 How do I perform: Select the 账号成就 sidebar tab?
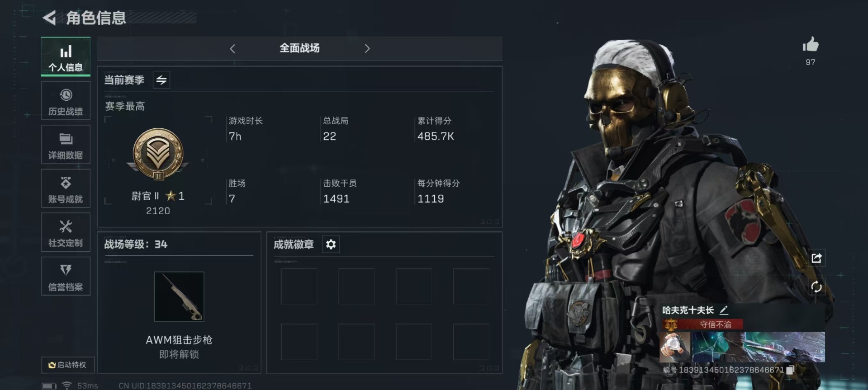(66, 189)
